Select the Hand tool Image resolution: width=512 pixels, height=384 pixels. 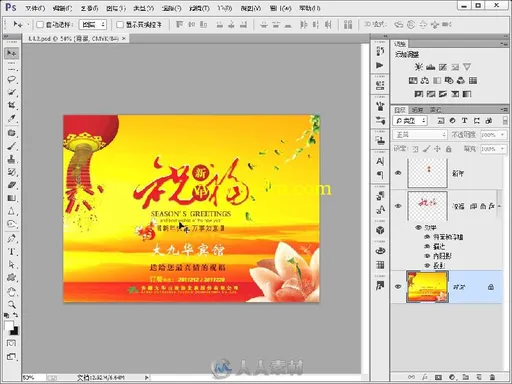tap(12, 292)
